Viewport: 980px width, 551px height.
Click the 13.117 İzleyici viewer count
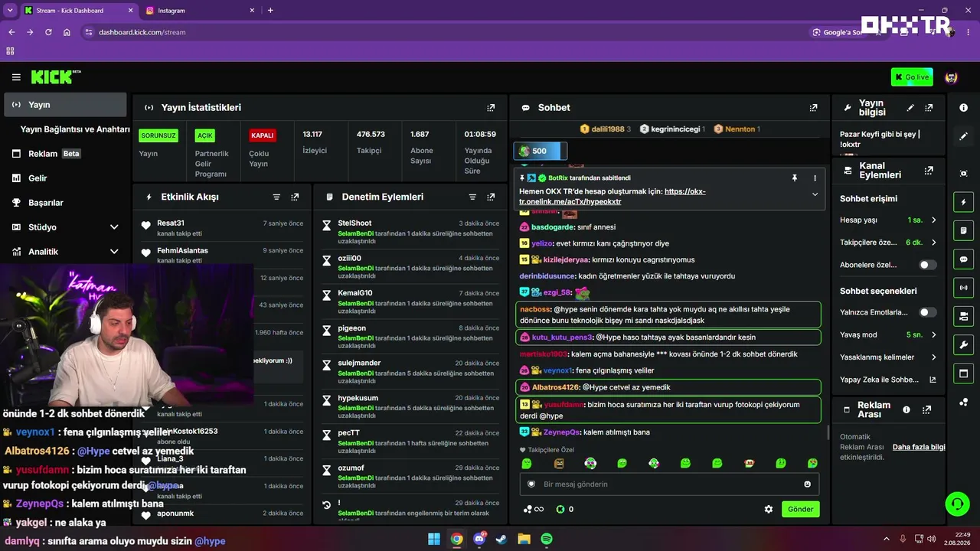click(x=315, y=142)
